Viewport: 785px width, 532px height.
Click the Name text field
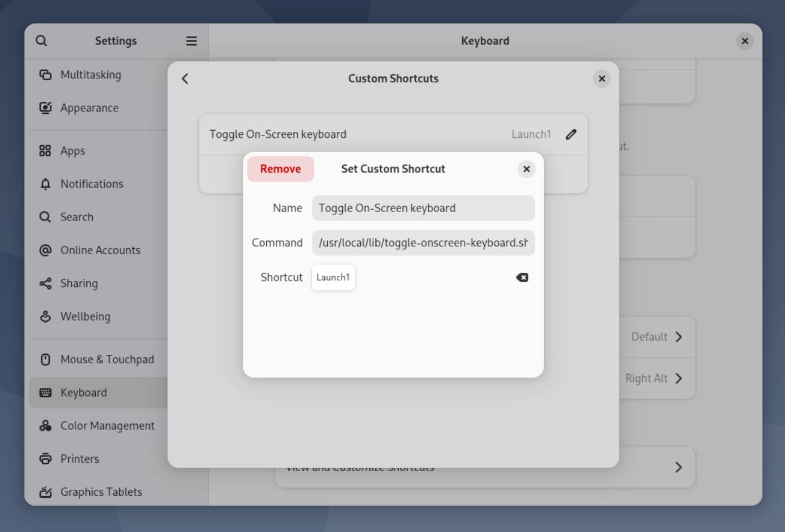pos(423,208)
